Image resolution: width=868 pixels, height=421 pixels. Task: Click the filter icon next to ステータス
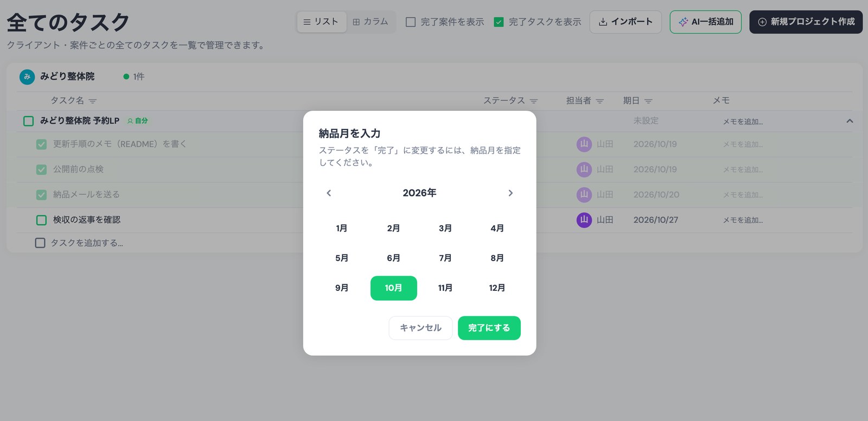(534, 101)
